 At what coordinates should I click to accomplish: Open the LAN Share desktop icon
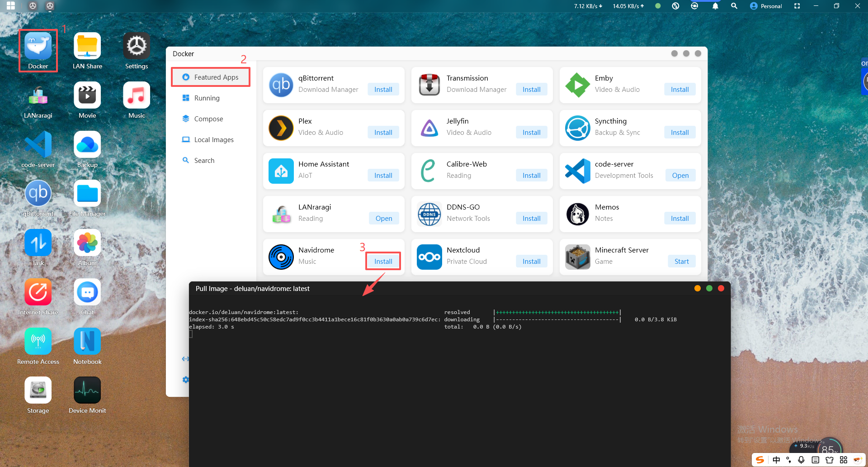pos(87,46)
